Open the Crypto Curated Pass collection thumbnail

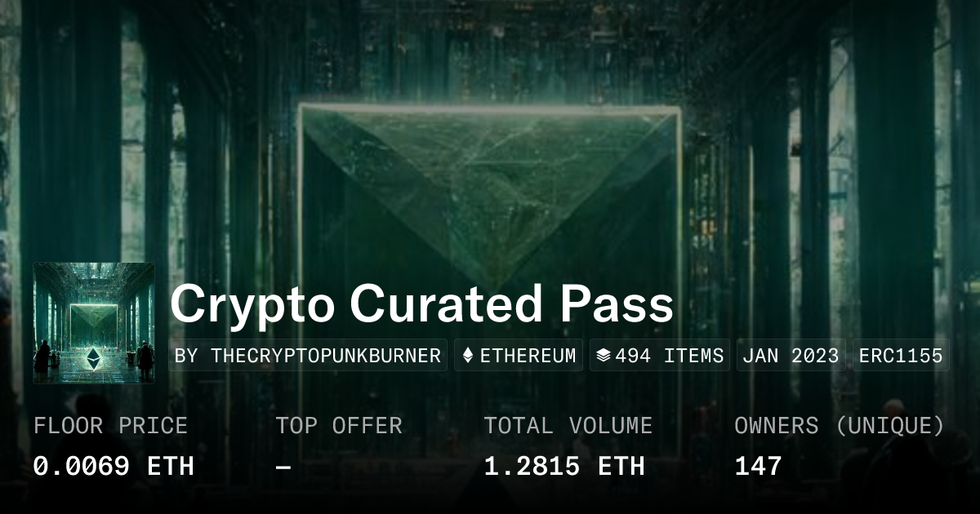tap(94, 323)
